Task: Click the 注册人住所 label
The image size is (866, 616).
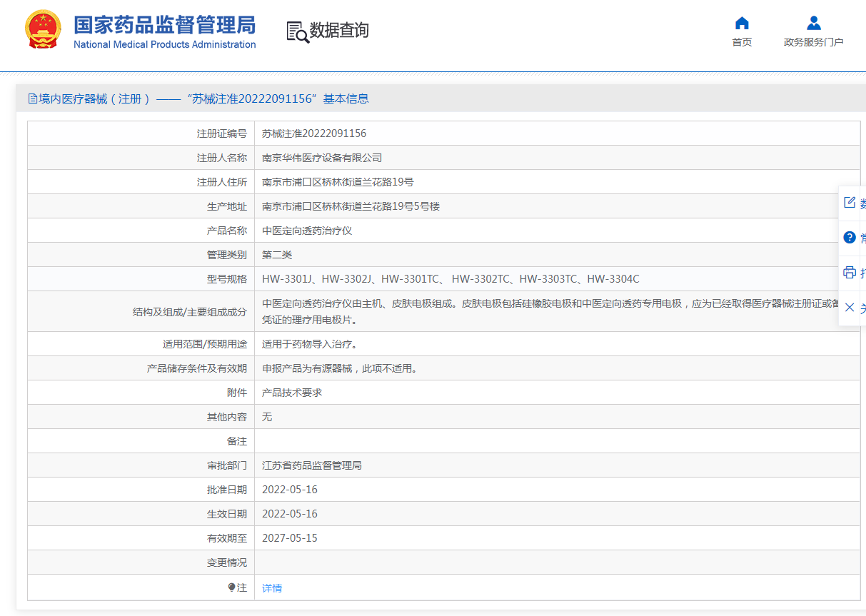Action: (222, 182)
